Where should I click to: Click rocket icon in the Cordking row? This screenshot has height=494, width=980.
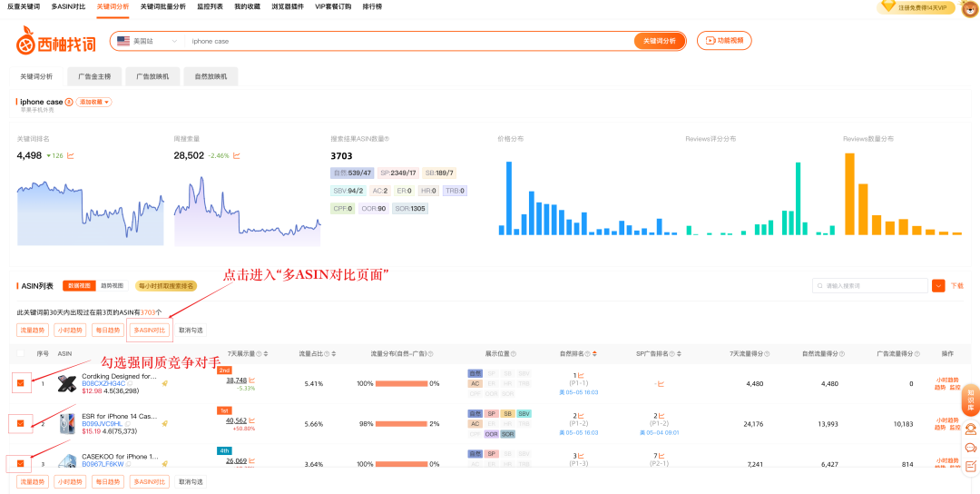pyautogui.click(x=164, y=382)
